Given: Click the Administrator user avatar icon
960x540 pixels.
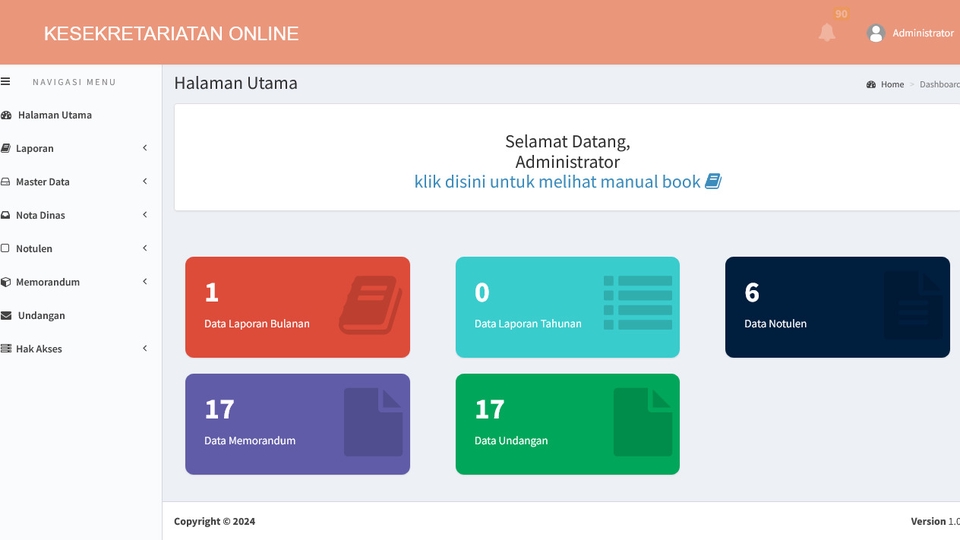Looking at the screenshot, I should point(876,33).
